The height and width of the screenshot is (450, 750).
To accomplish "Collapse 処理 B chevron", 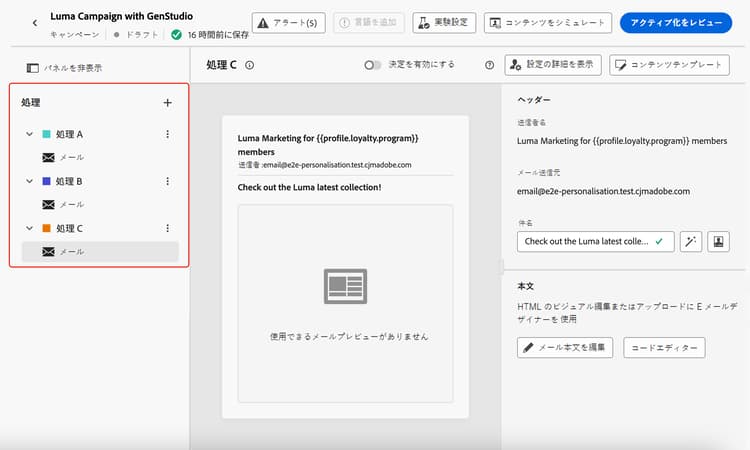I will coord(30,181).
